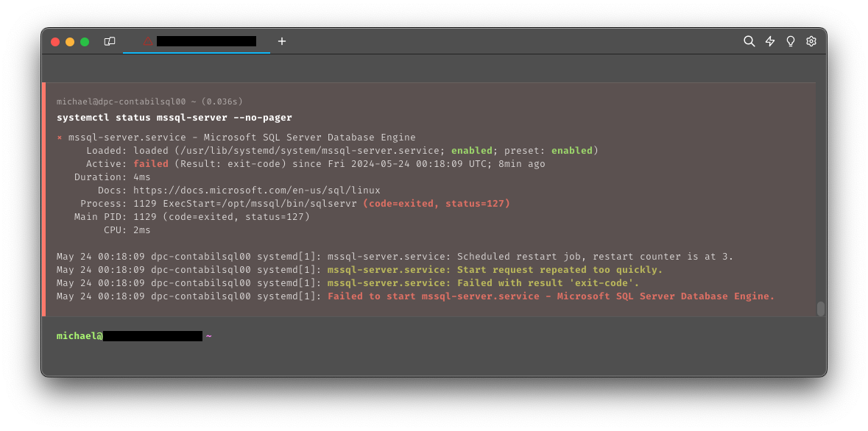
Task: Click the '(code=exited, status=127)' red text
Action: (437, 204)
